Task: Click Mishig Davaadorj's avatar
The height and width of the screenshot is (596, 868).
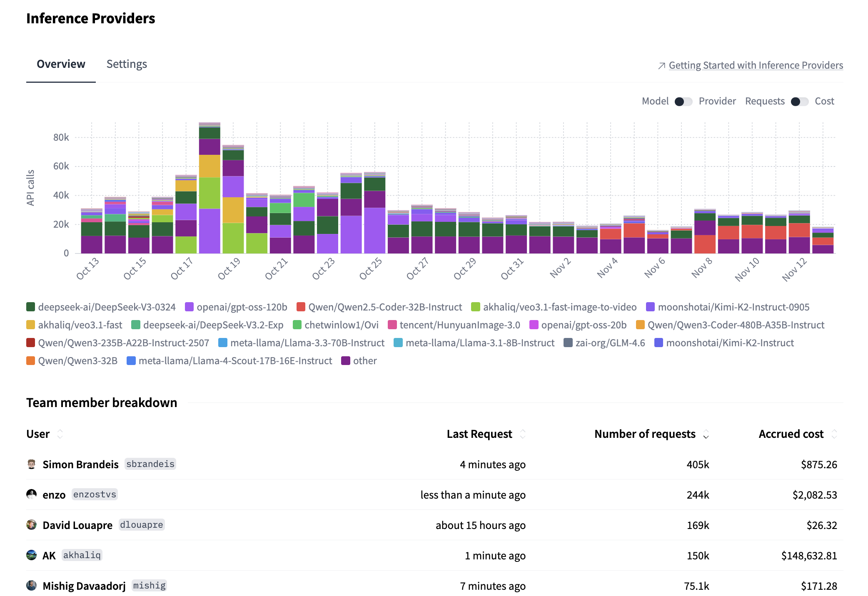Action: [31, 586]
